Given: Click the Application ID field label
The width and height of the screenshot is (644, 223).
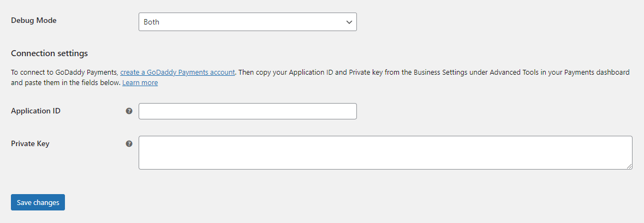Looking at the screenshot, I should tap(35, 111).
